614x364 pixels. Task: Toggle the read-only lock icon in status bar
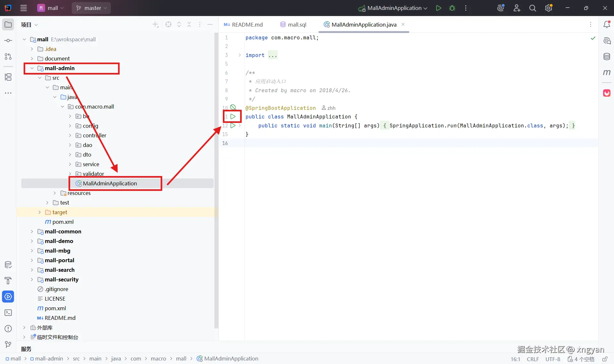(x=605, y=359)
